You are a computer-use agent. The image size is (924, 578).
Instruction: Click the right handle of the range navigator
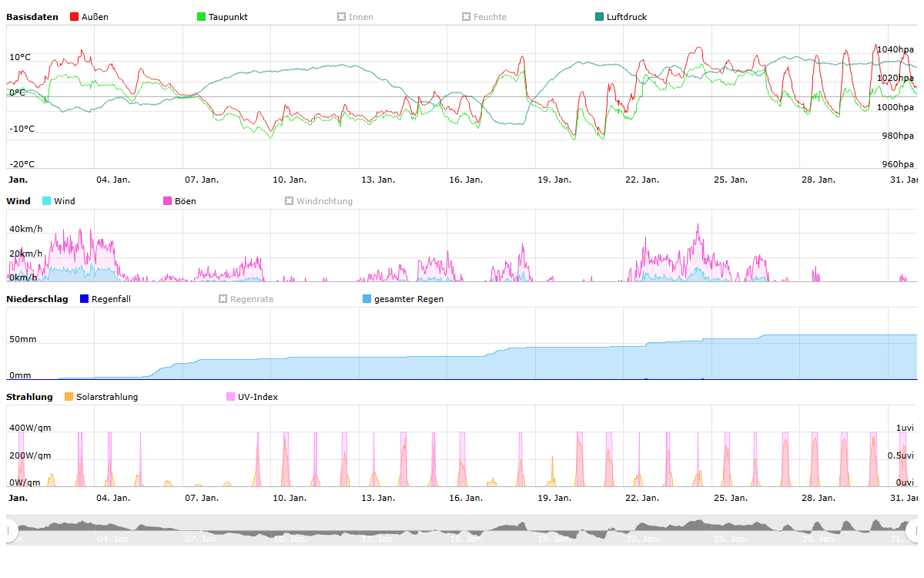[x=912, y=530]
